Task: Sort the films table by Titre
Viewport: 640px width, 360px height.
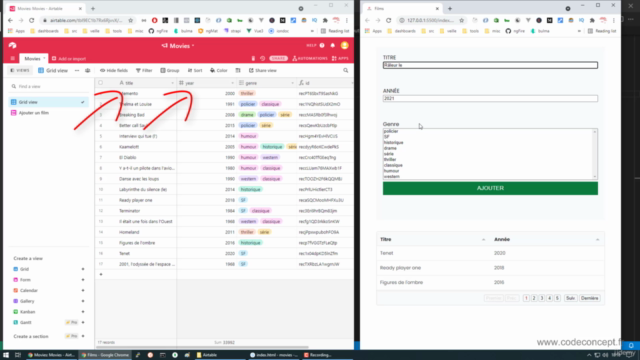Action: [433, 240]
